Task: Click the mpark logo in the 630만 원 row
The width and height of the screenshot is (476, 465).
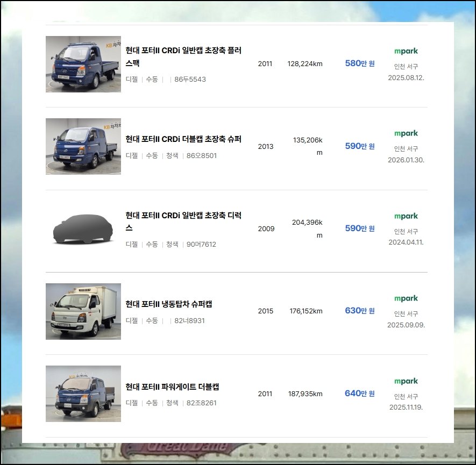Action: pos(406,298)
